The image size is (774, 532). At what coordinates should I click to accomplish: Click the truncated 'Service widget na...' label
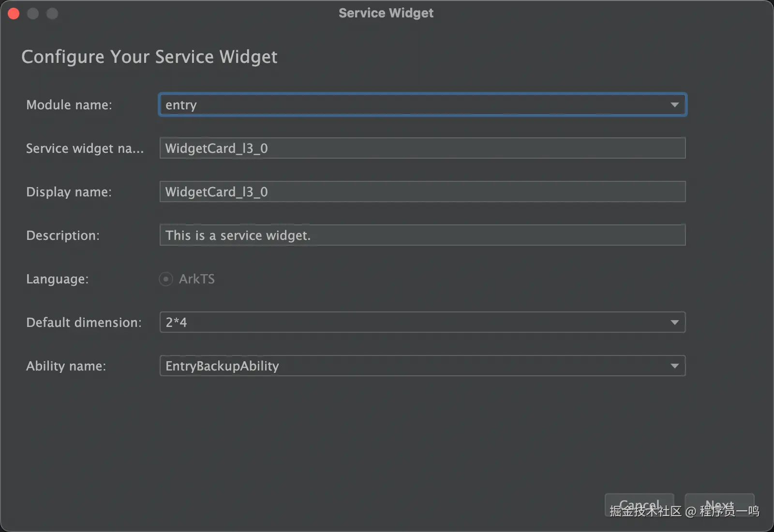85,148
